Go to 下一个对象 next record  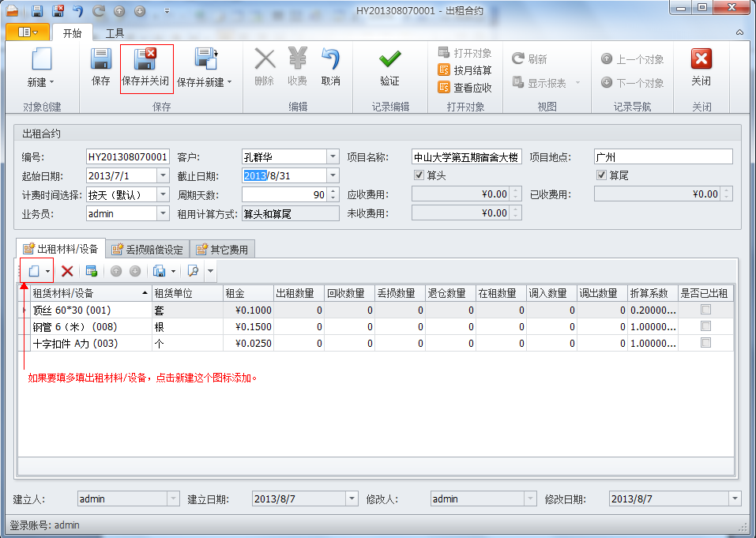click(x=632, y=83)
